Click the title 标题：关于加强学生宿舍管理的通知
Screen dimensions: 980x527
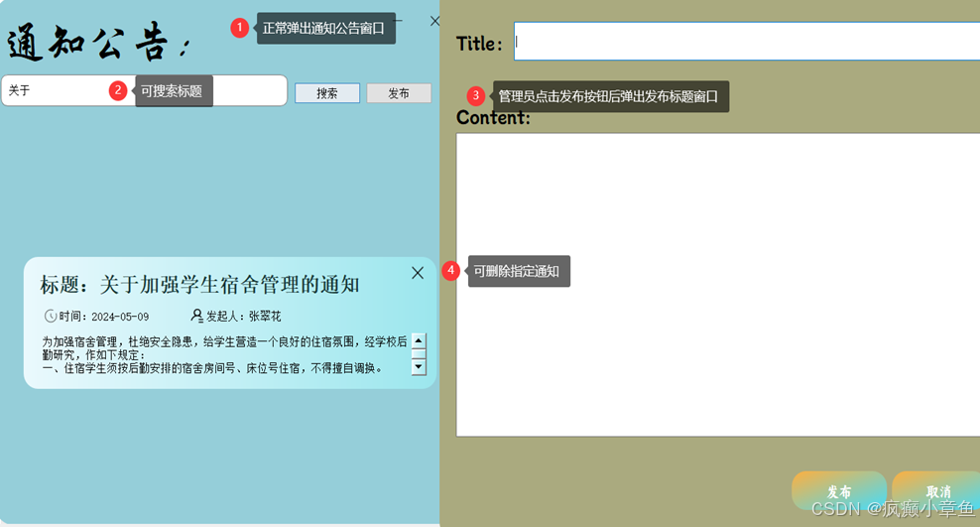click(x=200, y=285)
